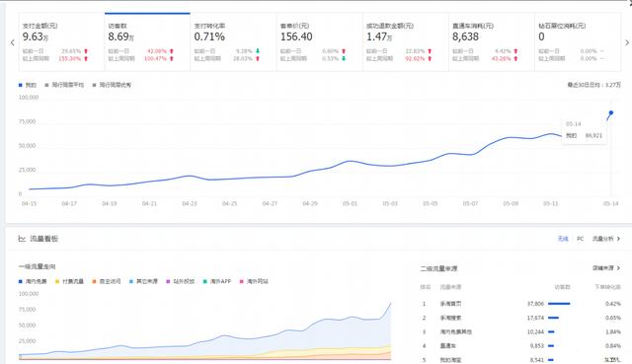The image size is (632, 364).
Task: Toggle the 付费流量 legend in traffic chart
Action: click(69, 281)
